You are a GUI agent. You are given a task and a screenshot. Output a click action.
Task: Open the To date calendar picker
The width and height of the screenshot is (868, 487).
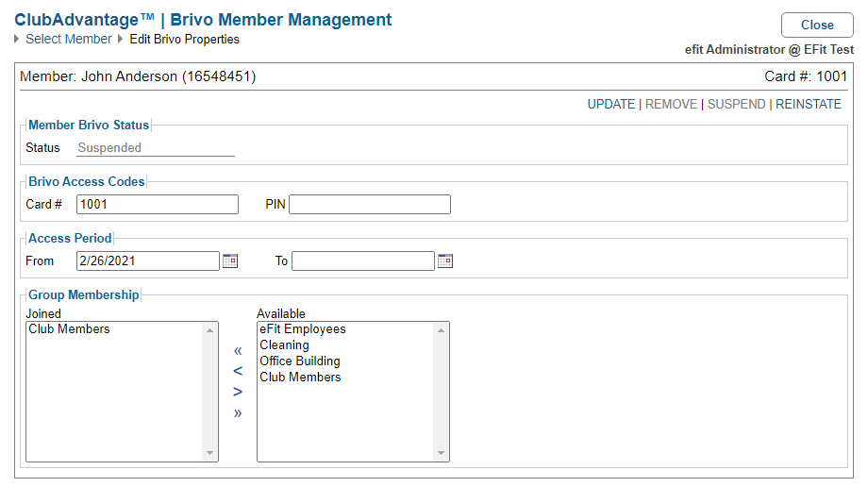click(x=445, y=260)
